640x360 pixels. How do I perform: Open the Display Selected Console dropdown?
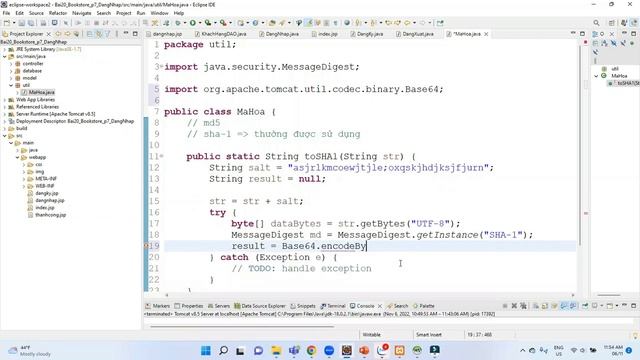[x=602, y=306]
